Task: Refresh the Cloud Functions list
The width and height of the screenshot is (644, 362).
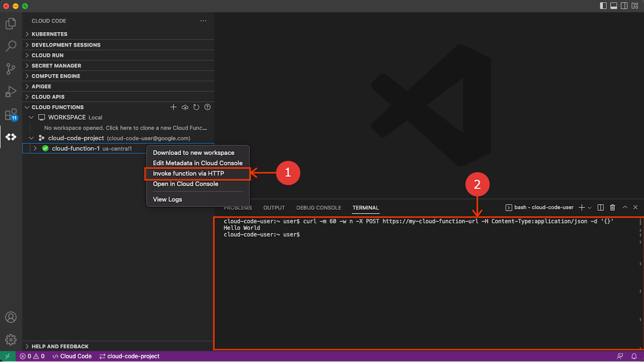Action: point(196,107)
